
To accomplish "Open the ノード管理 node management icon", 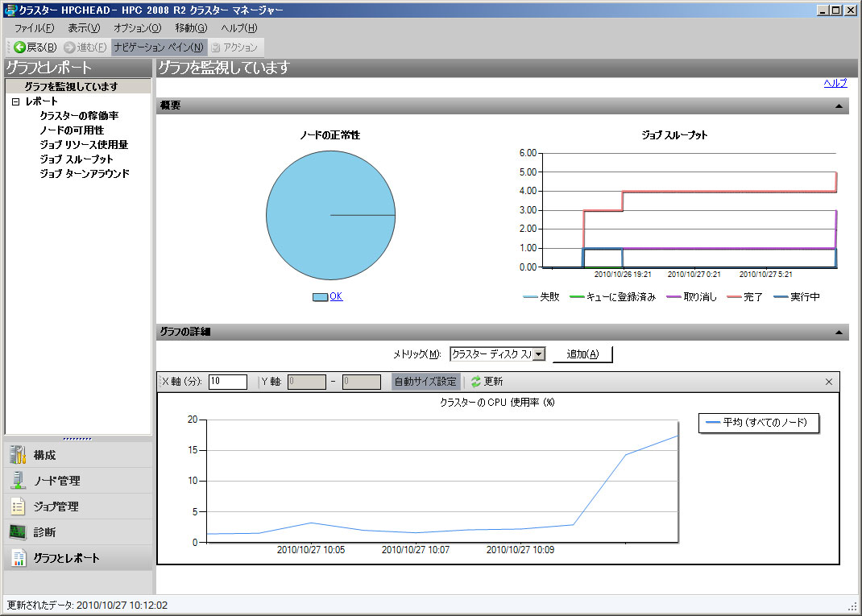I will point(18,481).
